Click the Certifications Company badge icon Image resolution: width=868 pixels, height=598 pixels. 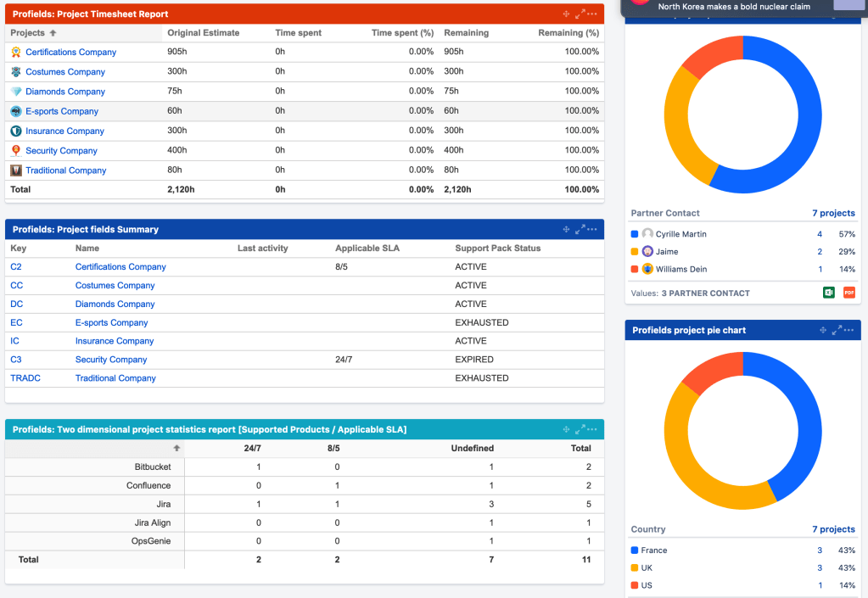click(x=16, y=53)
